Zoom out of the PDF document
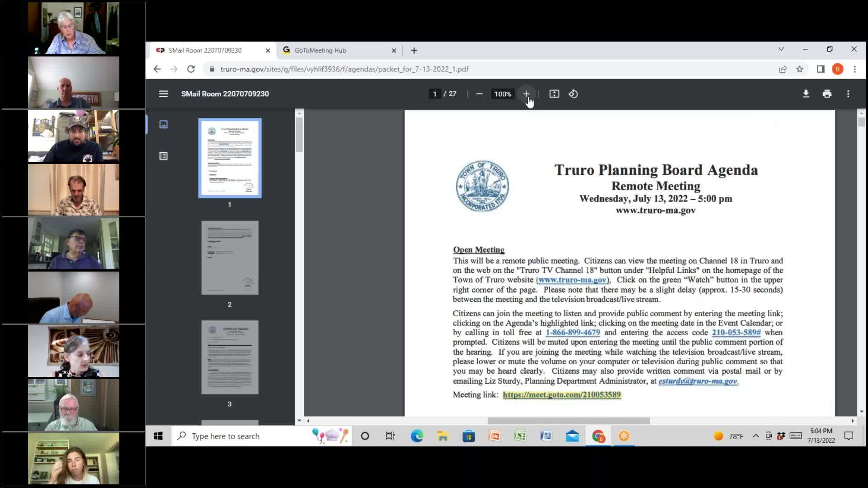The width and height of the screenshot is (868, 488). [479, 94]
